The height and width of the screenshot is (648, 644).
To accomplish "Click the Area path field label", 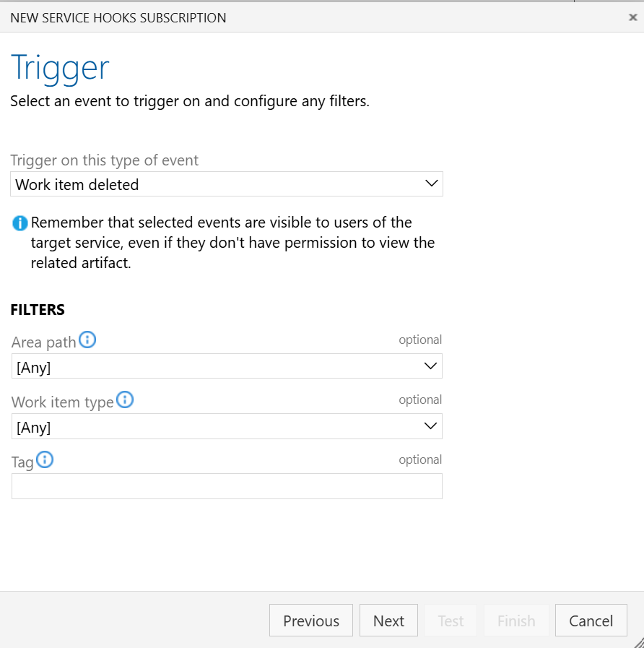I will point(44,342).
